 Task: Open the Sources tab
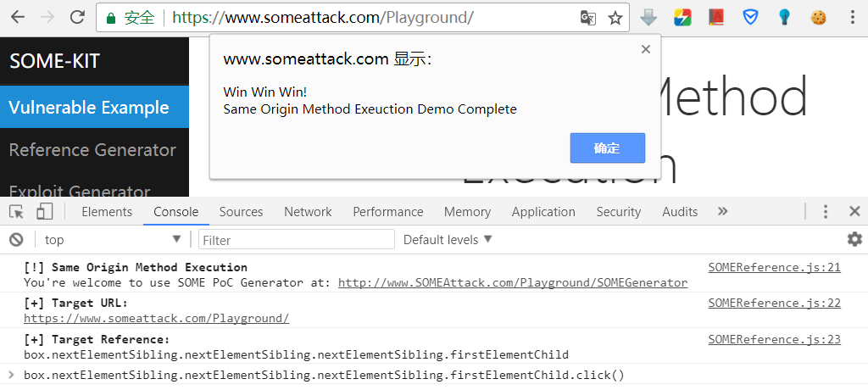pyautogui.click(x=241, y=212)
